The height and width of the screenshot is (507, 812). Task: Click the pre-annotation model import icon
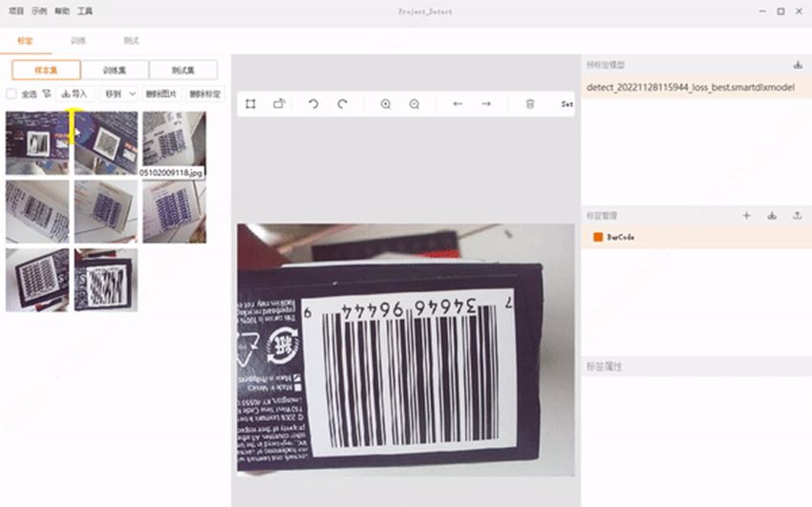coord(798,65)
